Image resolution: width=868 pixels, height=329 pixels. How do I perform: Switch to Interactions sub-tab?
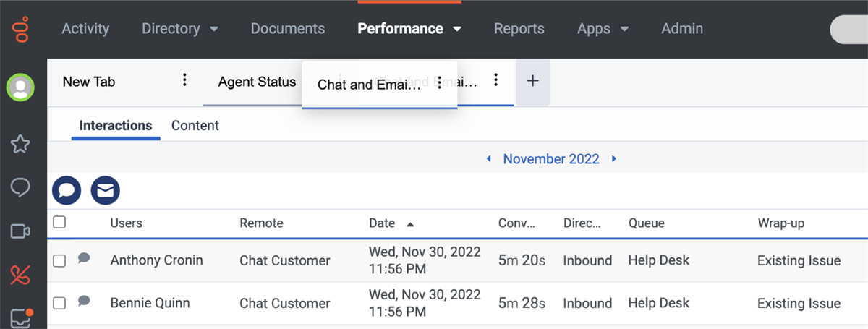pos(116,125)
